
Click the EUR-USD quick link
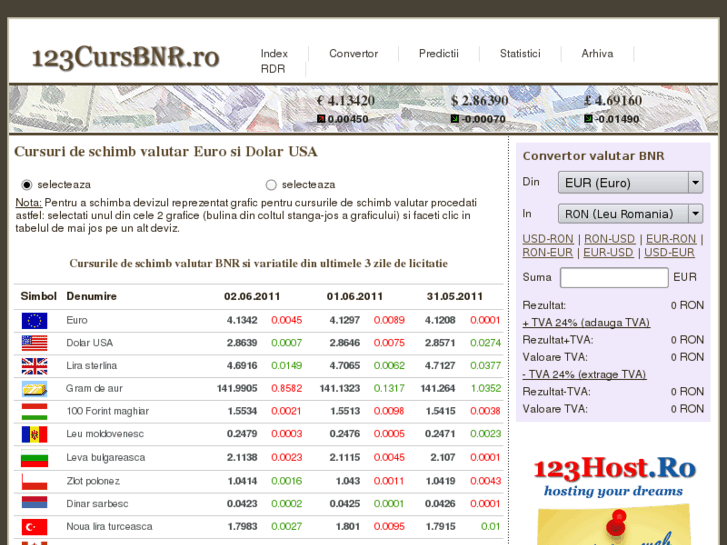click(x=608, y=253)
